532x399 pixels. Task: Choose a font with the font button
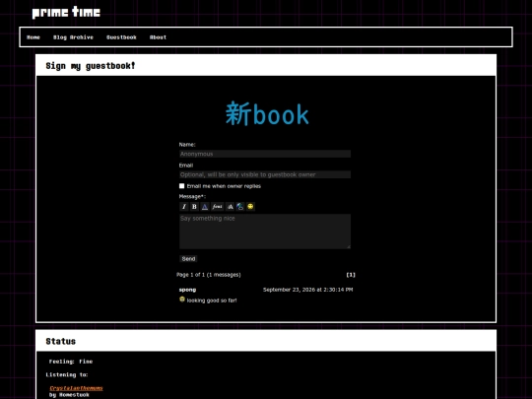coord(217,207)
